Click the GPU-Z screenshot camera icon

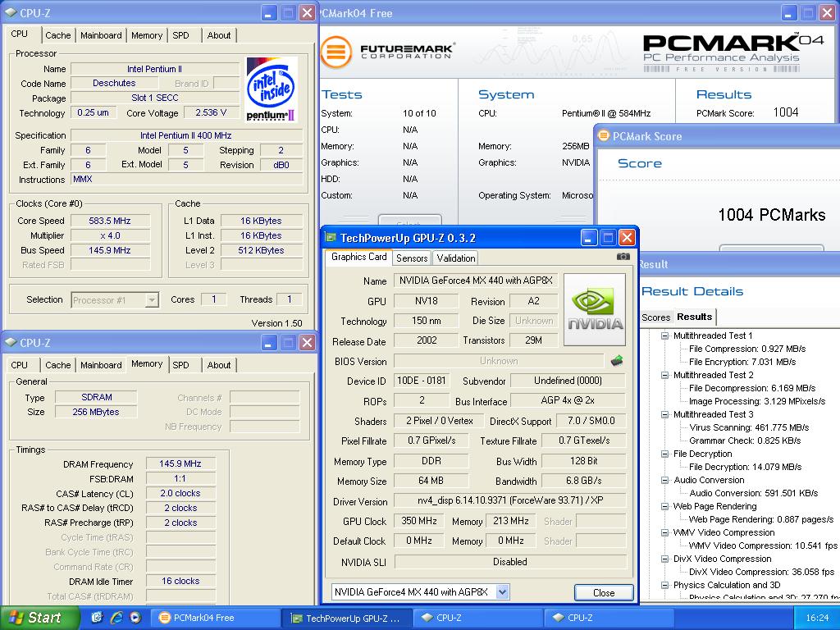(x=623, y=257)
